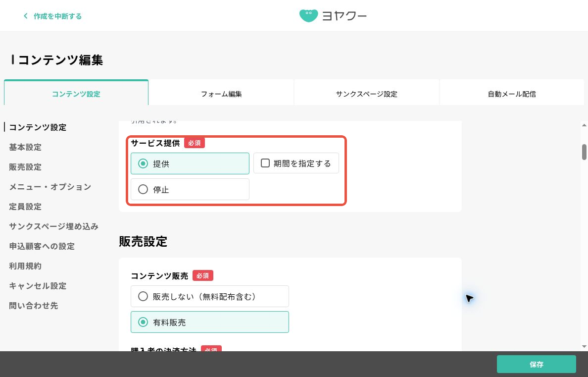Click the ヨヤクー logo
This screenshot has height=377, width=588.
tap(333, 16)
